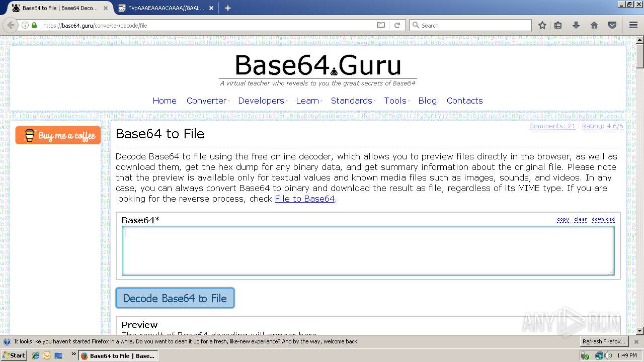Click the desktop switcher taskbar icon
Screen dimensions: 644x362
(58, 355)
